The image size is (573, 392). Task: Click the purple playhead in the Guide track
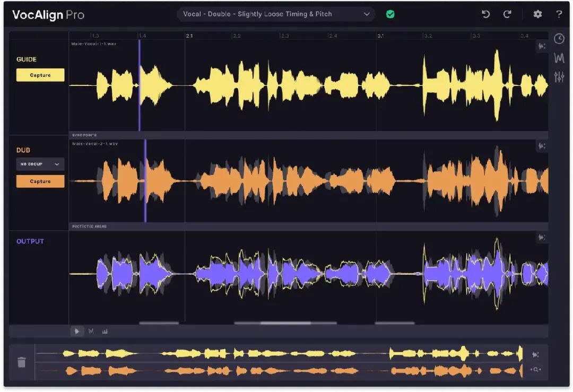click(x=140, y=85)
